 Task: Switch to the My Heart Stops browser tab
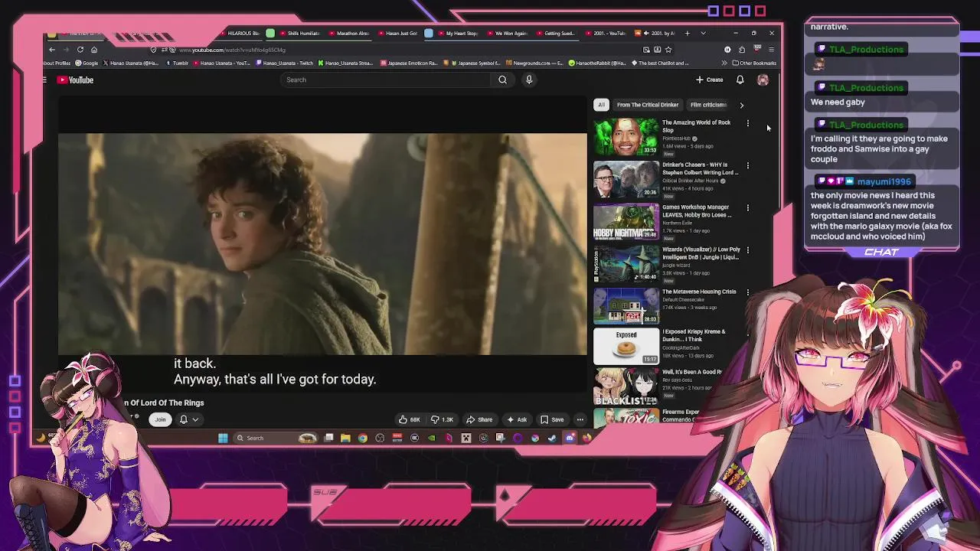point(456,33)
